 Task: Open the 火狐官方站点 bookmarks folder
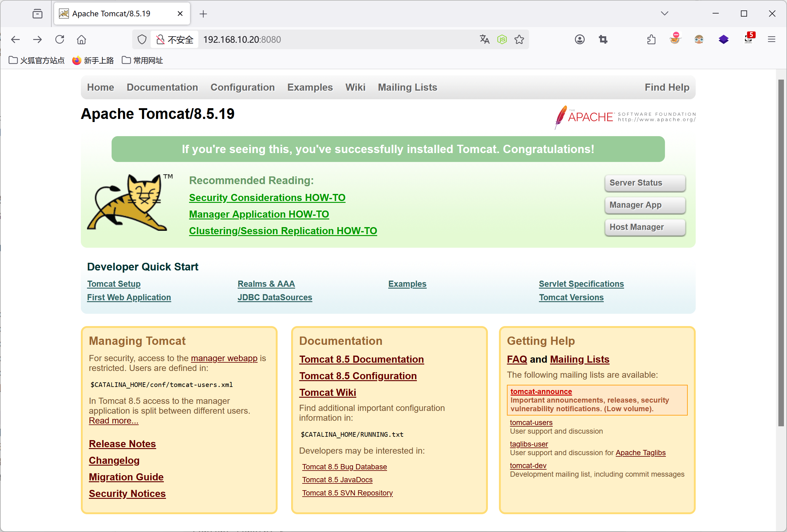coord(37,60)
